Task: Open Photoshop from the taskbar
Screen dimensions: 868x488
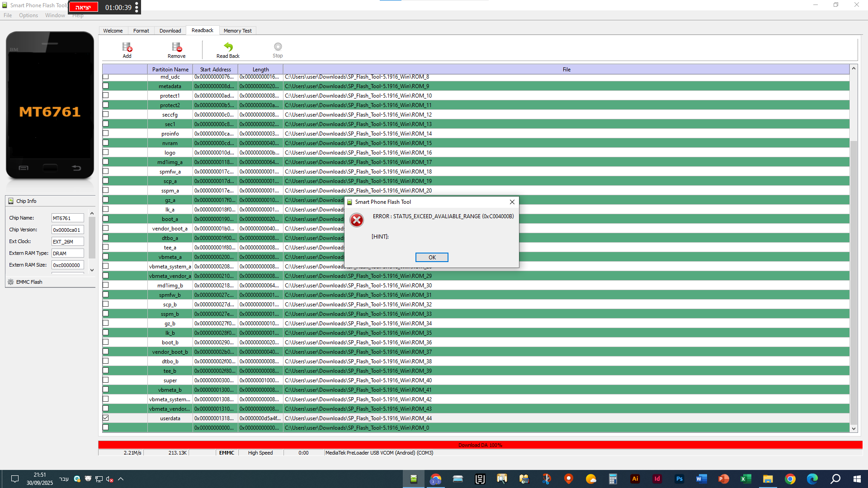Action: point(679,479)
